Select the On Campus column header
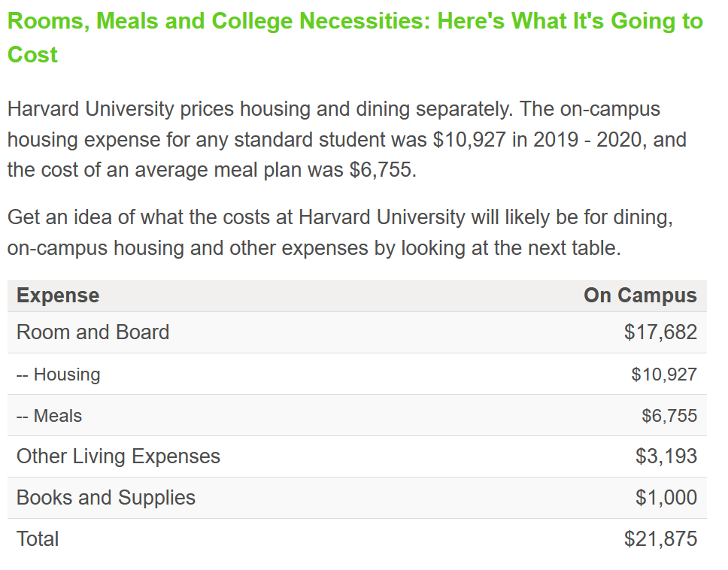728x570 pixels. point(640,296)
